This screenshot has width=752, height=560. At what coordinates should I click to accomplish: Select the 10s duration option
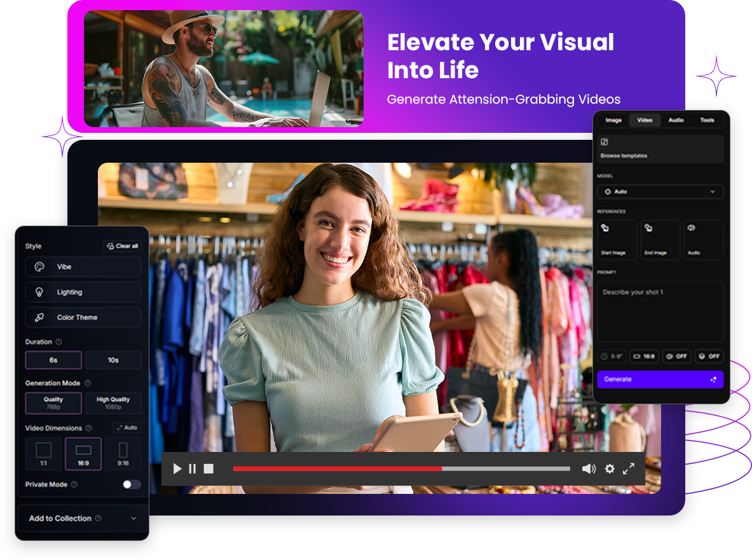[113, 360]
